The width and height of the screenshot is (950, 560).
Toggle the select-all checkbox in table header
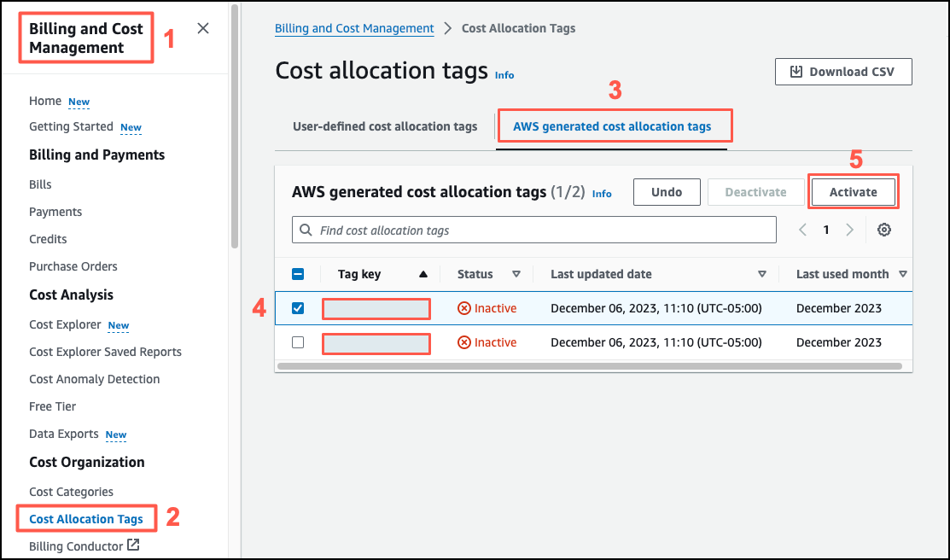click(298, 274)
